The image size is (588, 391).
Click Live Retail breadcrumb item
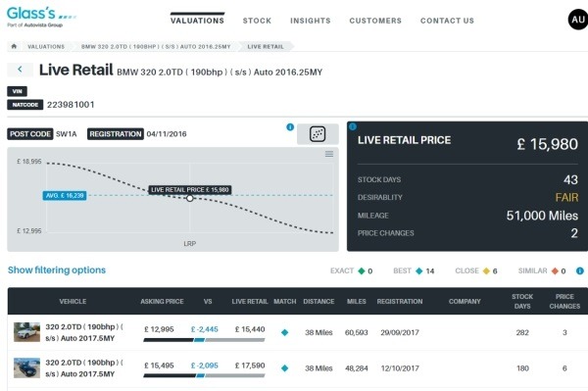266,46
